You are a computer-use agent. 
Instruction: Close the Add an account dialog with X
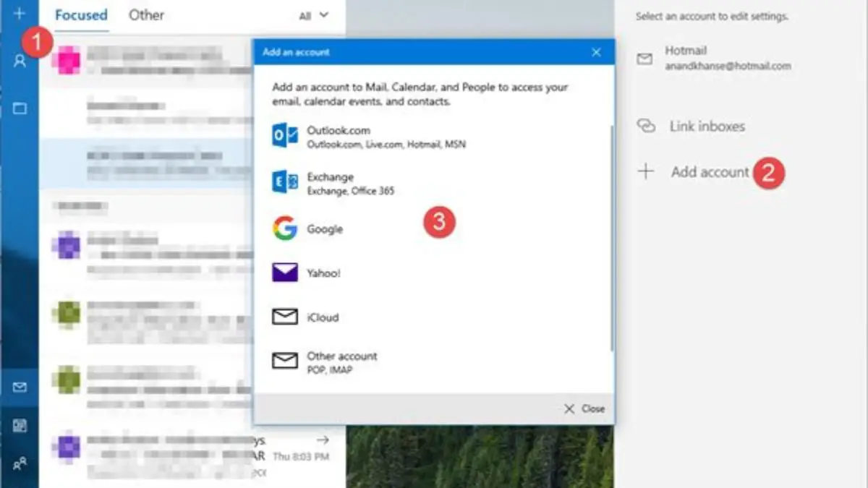[x=596, y=52]
